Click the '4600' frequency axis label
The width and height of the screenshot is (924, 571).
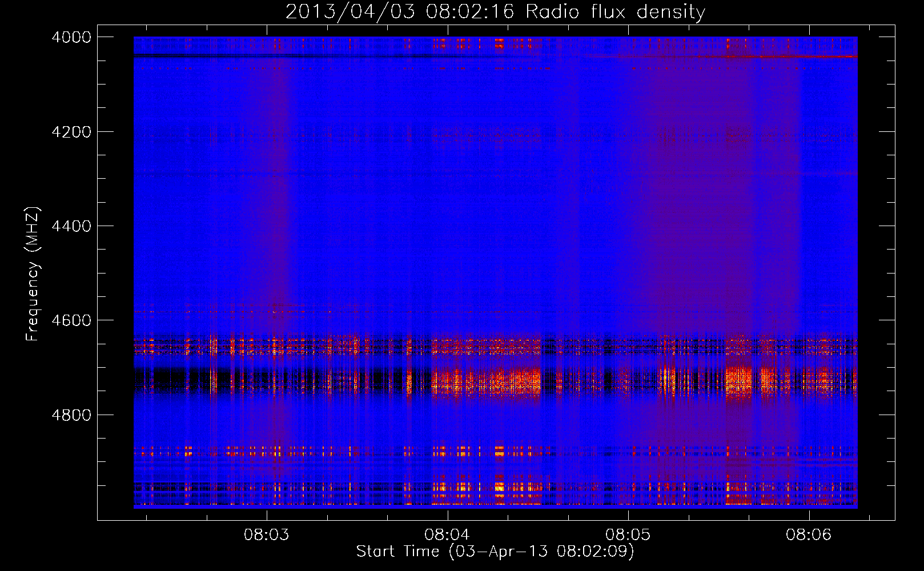coord(71,320)
